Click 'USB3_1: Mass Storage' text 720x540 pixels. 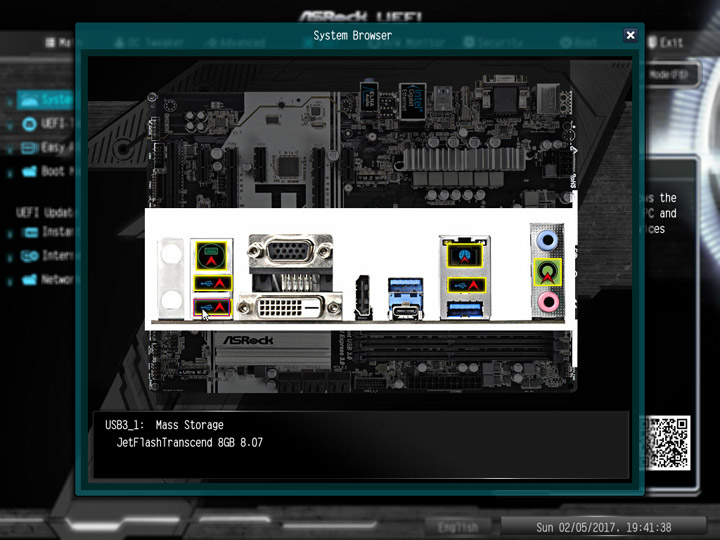click(x=164, y=425)
